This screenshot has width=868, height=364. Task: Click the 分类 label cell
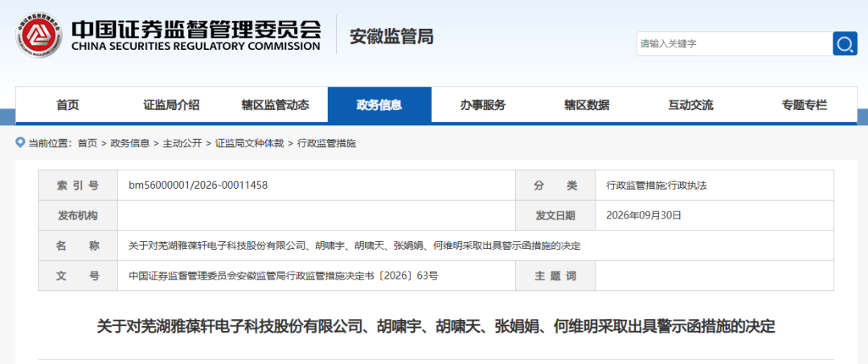tap(555, 186)
